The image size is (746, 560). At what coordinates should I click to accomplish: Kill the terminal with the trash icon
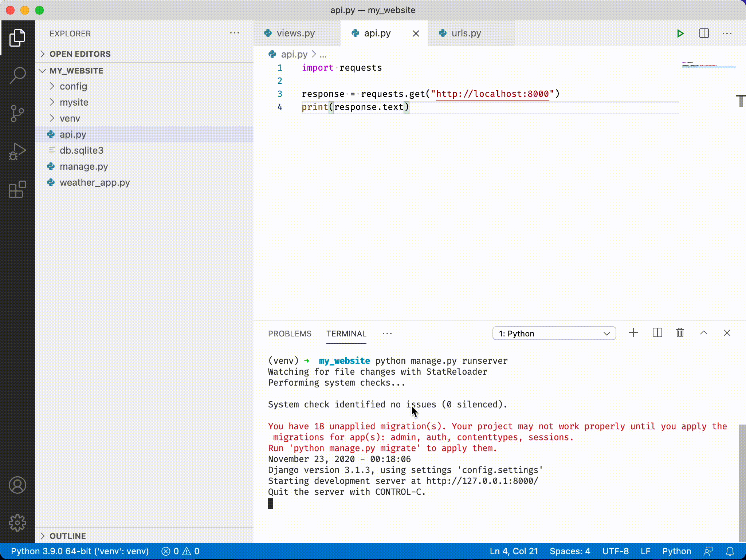[680, 333]
